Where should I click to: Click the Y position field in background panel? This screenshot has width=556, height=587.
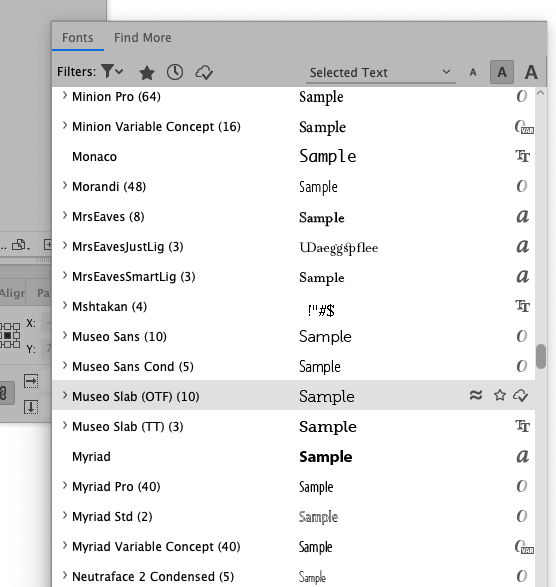click(46, 349)
